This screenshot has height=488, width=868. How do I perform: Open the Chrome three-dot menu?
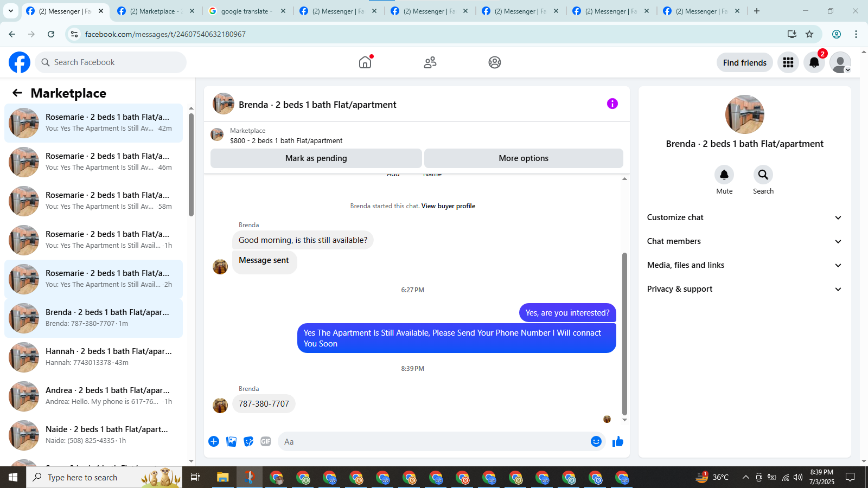coord(856,34)
